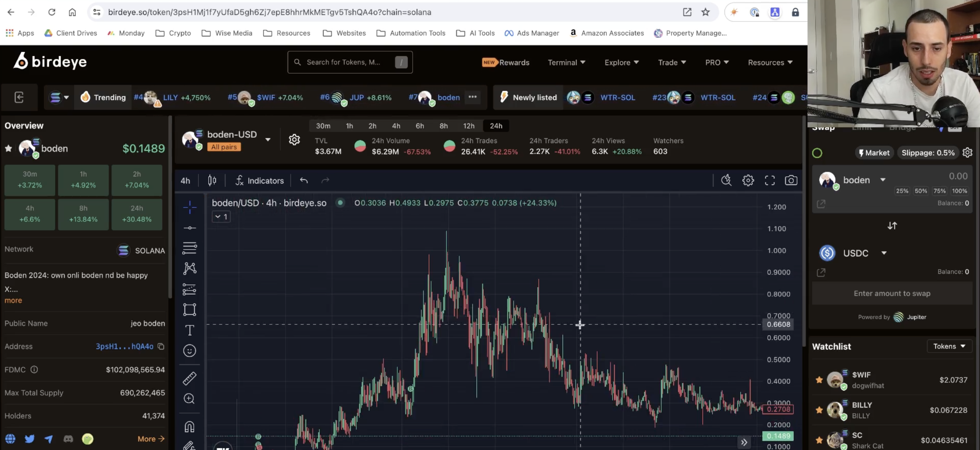Toggle the magnet snap mode
This screenshot has height=450, width=980.
(189, 426)
